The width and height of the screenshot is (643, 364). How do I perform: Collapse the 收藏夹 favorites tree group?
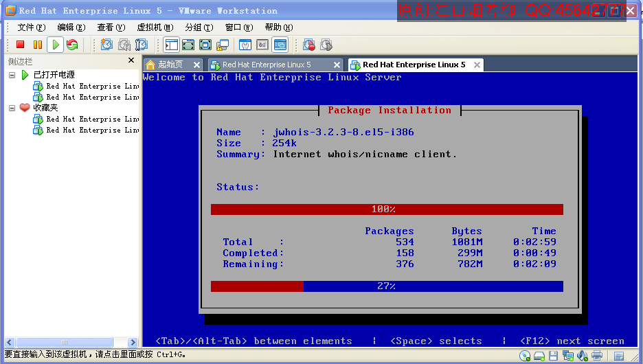click(12, 108)
